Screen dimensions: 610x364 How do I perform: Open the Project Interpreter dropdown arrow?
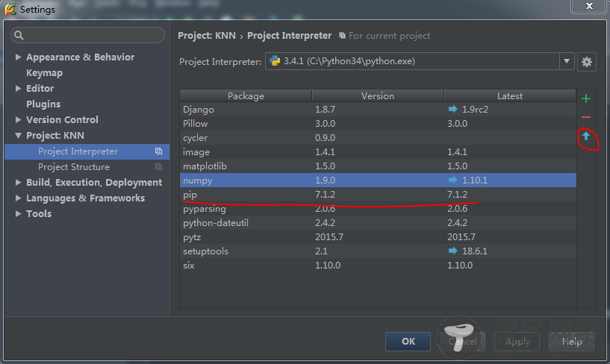coord(567,61)
